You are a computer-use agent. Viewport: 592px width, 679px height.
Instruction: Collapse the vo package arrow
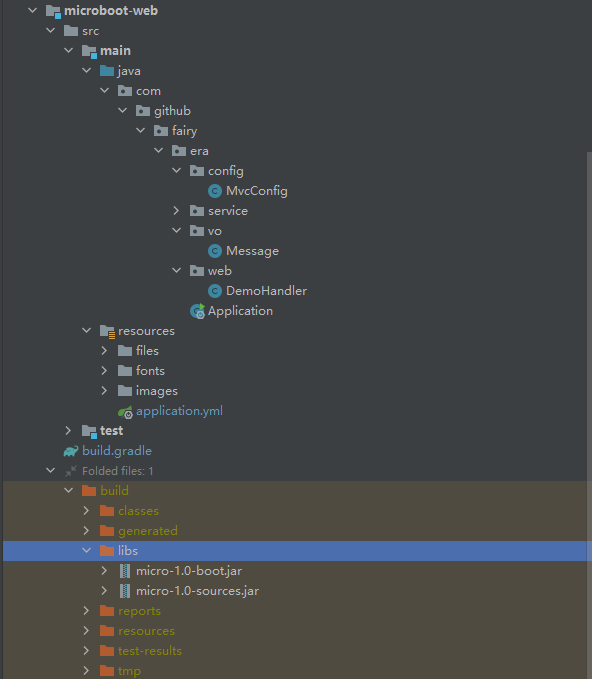[177, 230]
